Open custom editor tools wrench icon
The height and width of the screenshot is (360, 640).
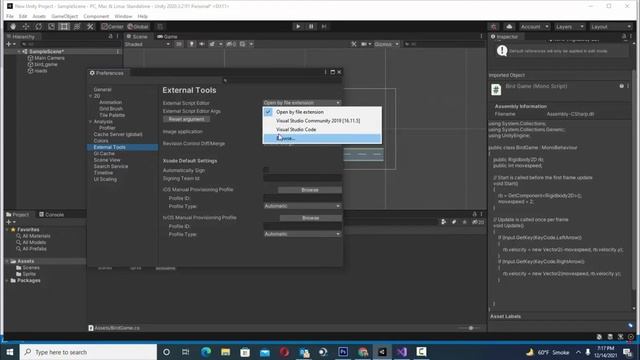[90, 27]
